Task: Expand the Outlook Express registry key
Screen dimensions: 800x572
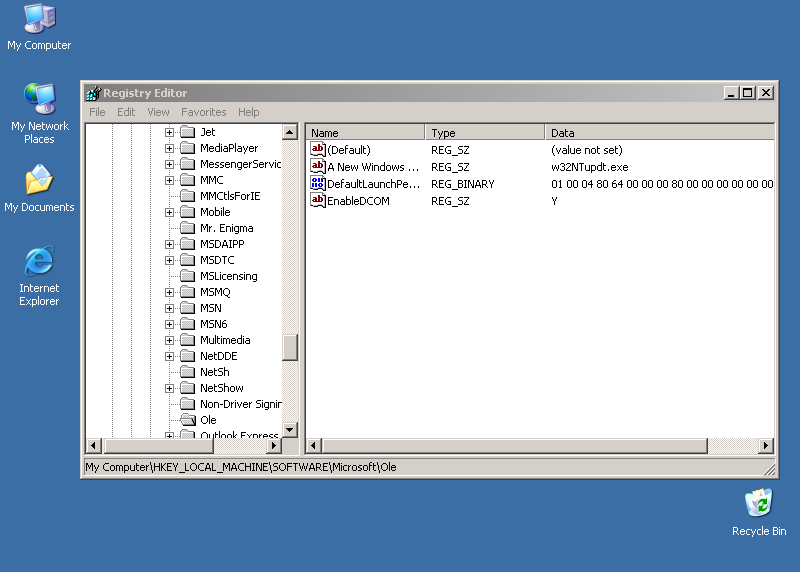Action: pyautogui.click(x=169, y=435)
